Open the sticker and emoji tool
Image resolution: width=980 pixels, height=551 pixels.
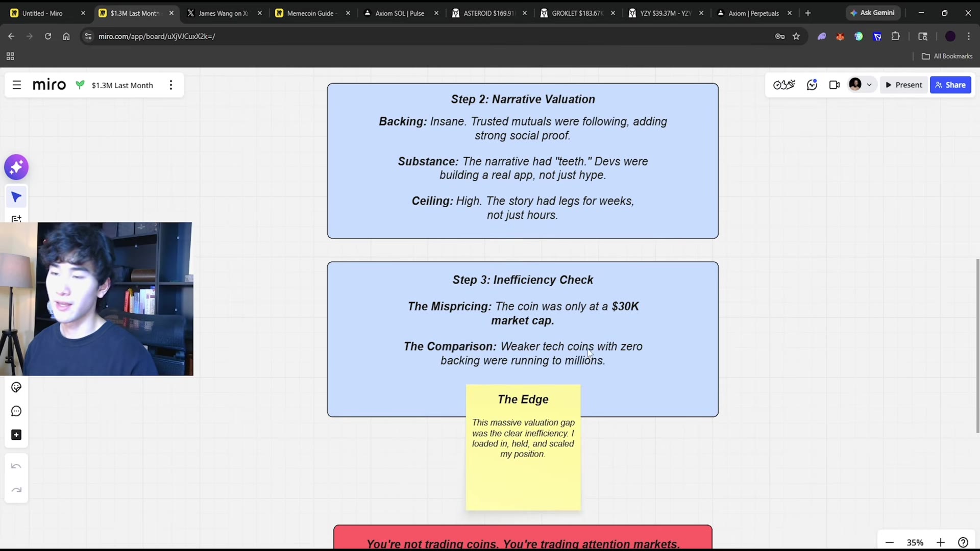coord(16,387)
